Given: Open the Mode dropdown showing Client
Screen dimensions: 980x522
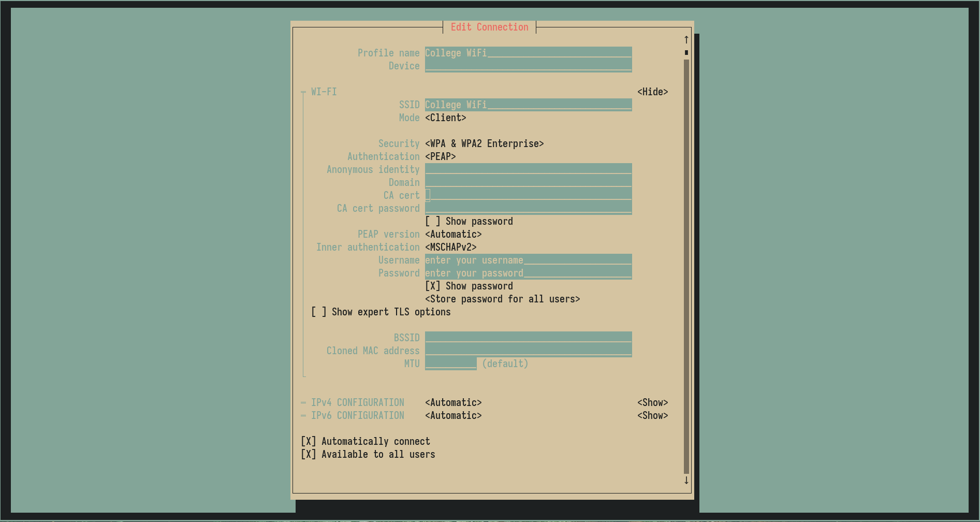Looking at the screenshot, I should 445,118.
